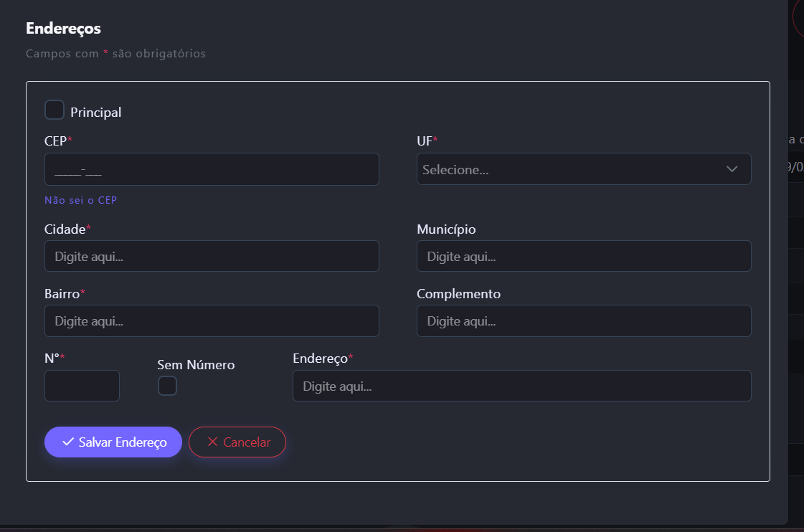Screen dimensions: 804x532
Task: Click the Principal label text
Action: coord(95,113)
